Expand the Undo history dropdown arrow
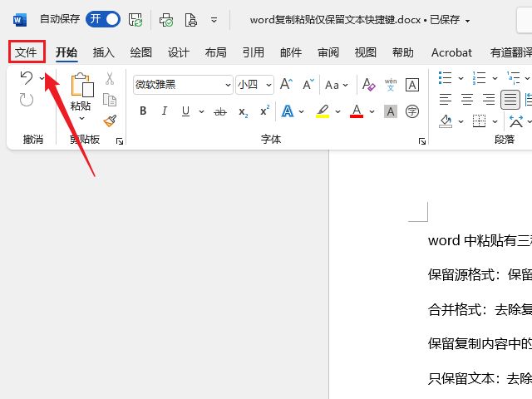This screenshot has height=399, width=532. click(42, 78)
